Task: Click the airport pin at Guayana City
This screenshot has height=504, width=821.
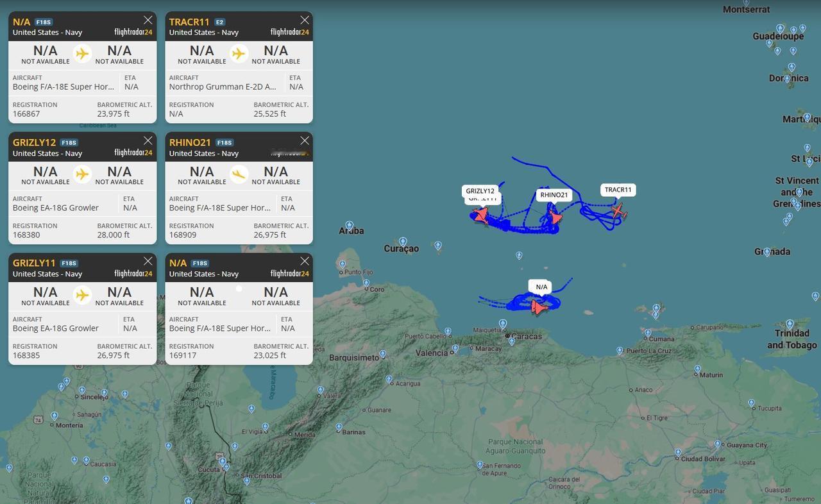Action: 718,444
